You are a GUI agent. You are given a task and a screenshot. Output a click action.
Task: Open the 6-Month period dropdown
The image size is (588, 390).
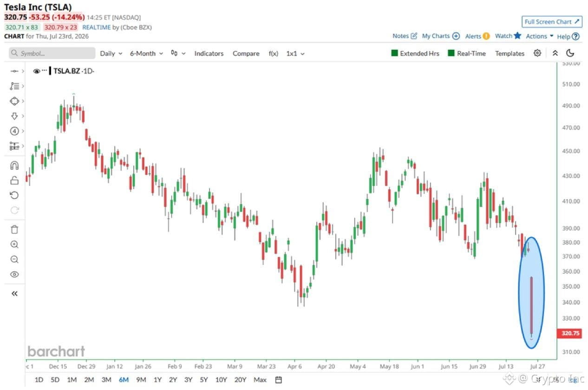146,53
